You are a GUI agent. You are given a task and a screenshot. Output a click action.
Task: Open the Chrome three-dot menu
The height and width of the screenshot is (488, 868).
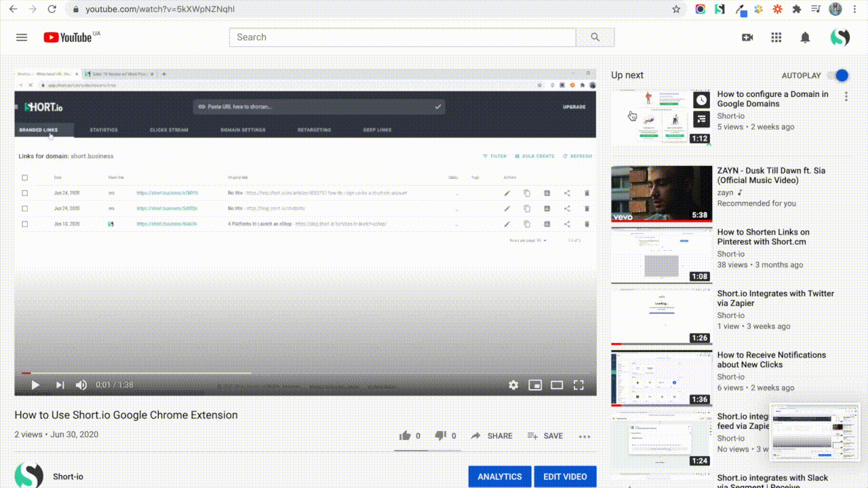point(856,9)
